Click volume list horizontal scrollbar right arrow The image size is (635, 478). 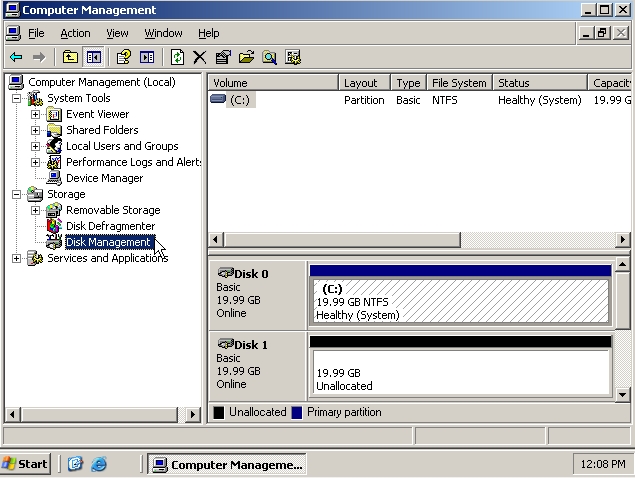coord(622,240)
